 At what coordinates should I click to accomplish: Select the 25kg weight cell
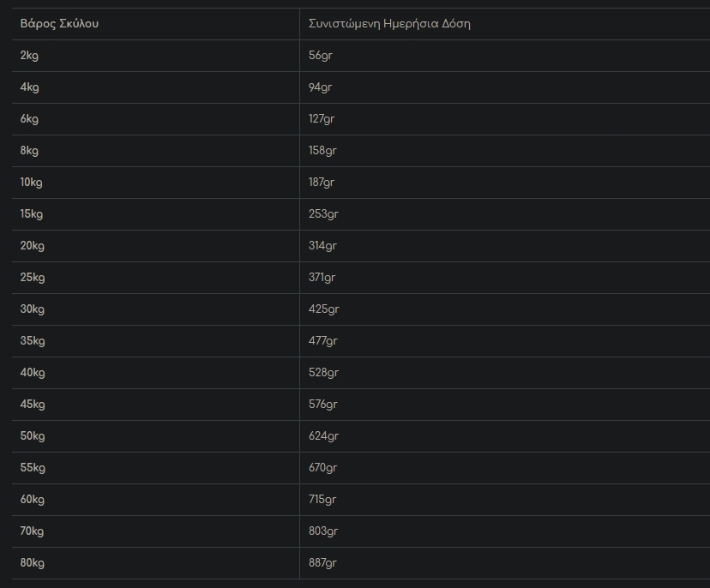[x=33, y=278]
